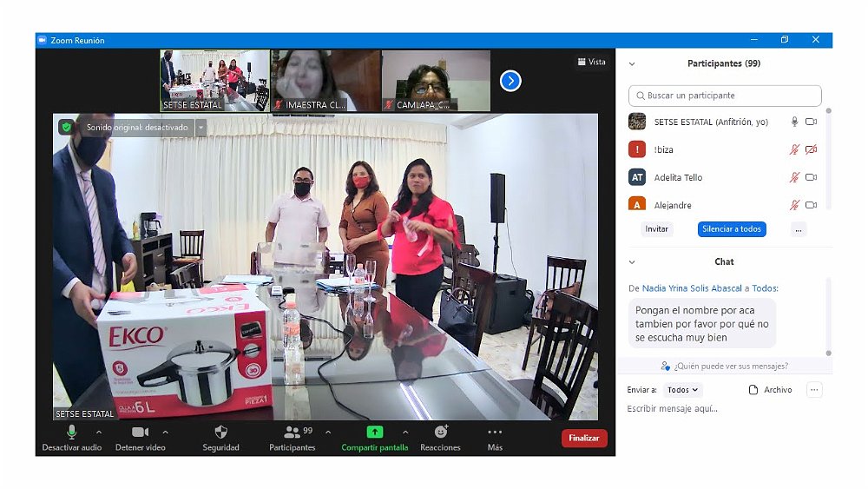Open the audio options arrow beside Desactivar audio
Image resolution: width=868 pixels, height=489 pixels.
coord(98,432)
